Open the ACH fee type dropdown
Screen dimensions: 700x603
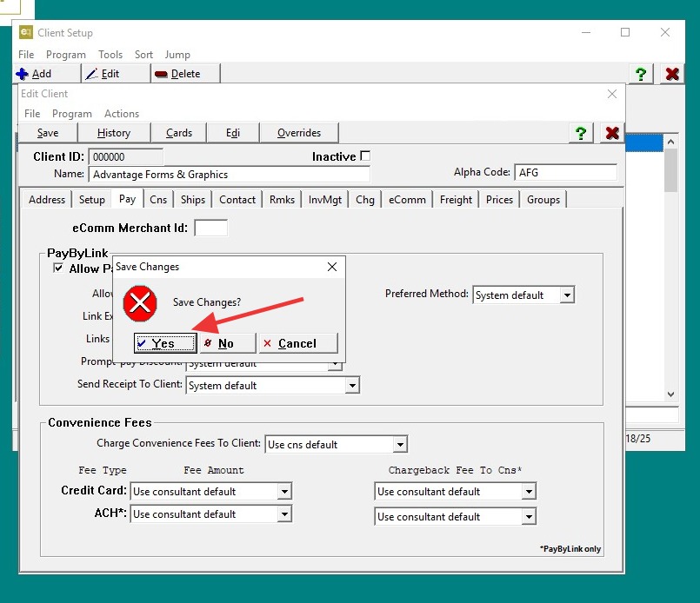[210, 514]
